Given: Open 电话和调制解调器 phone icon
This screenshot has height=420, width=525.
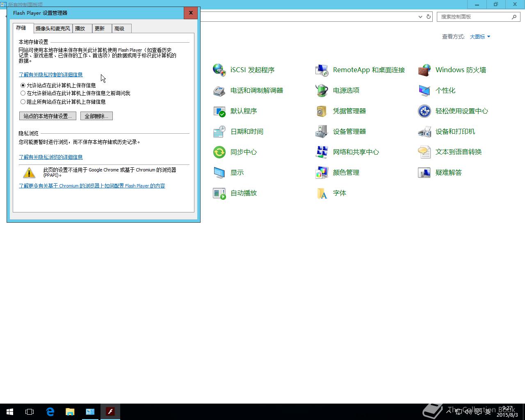Looking at the screenshot, I should coord(219,90).
